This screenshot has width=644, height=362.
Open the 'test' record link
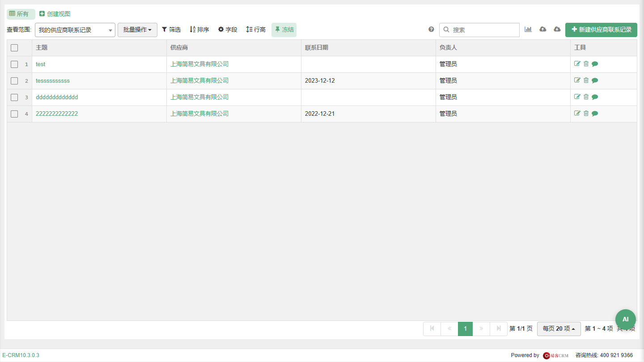(x=41, y=64)
